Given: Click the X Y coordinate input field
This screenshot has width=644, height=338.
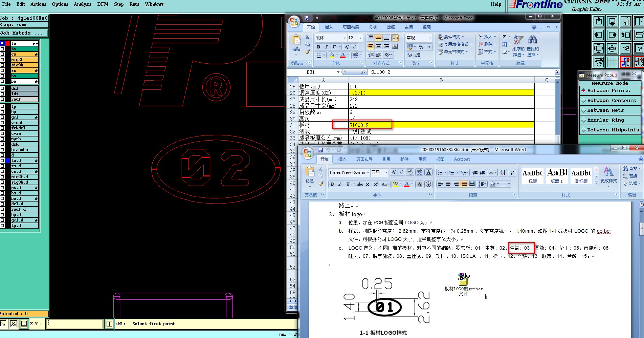Looking at the screenshot, I should [74, 324].
